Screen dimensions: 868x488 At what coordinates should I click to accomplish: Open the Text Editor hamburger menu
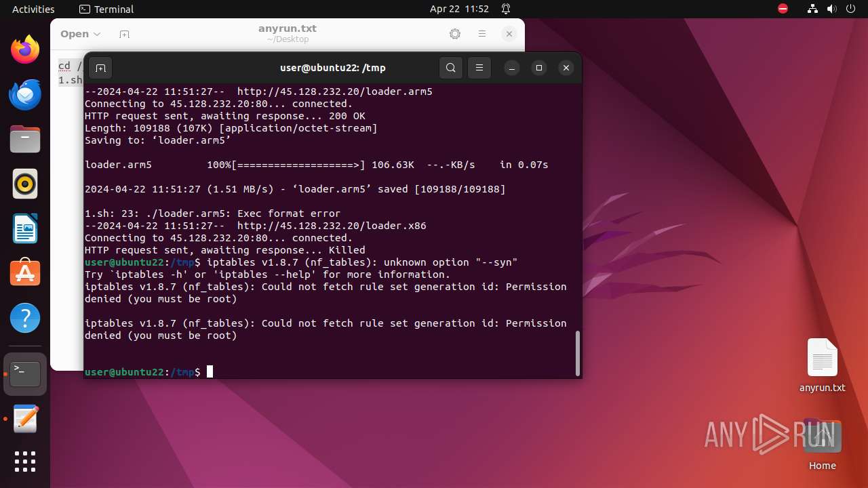pos(482,34)
